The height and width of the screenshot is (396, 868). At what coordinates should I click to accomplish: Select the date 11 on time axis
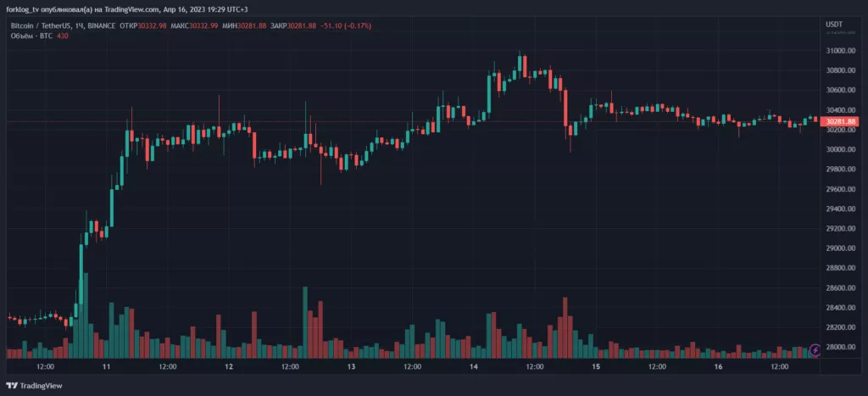point(106,366)
